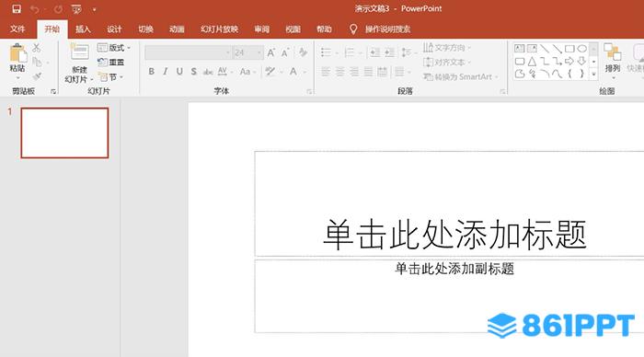
Task: Start slideshow from beginning icon in quick access toolbar
Action: pos(76,9)
